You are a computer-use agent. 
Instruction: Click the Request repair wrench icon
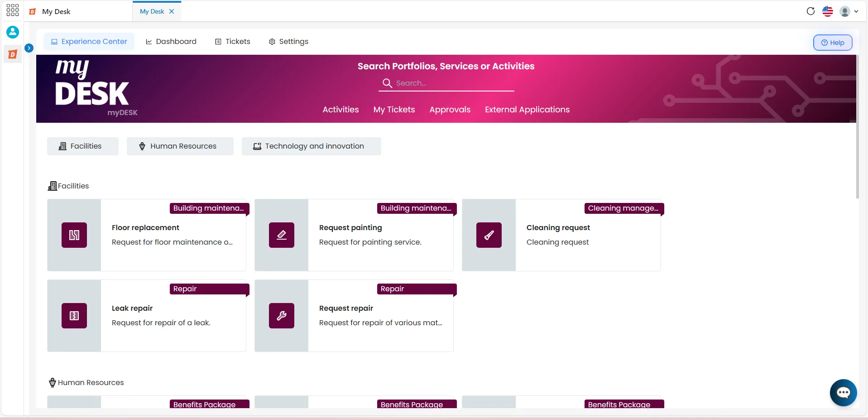point(282,316)
